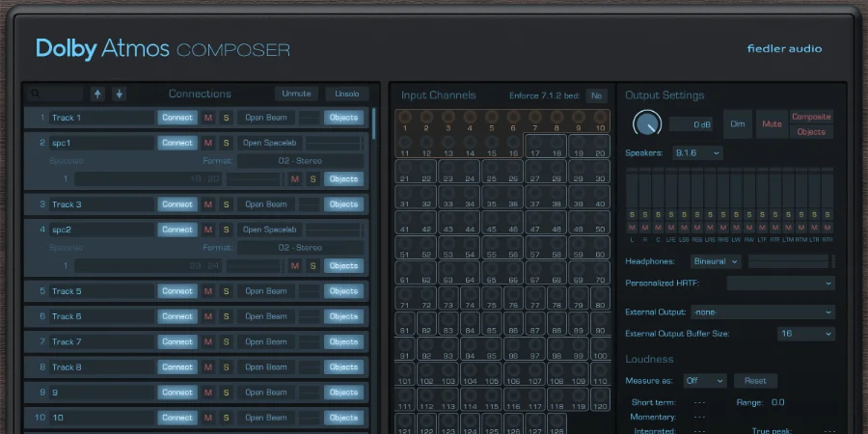Click the 0 dB output level field
This screenshot has width=868, height=434.
tap(691, 124)
